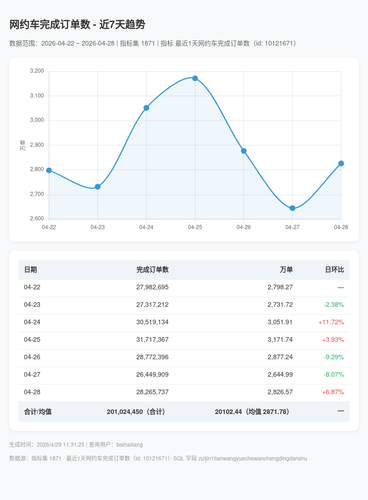The image size is (368, 500).
Task: Select the 04-27 lowest data point
Action: tap(292, 208)
